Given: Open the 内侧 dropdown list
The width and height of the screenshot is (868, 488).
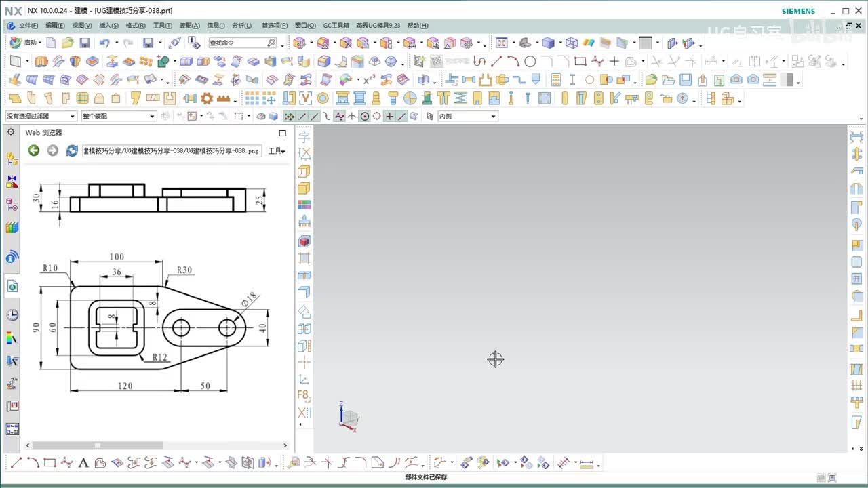Looking at the screenshot, I should [x=467, y=116].
